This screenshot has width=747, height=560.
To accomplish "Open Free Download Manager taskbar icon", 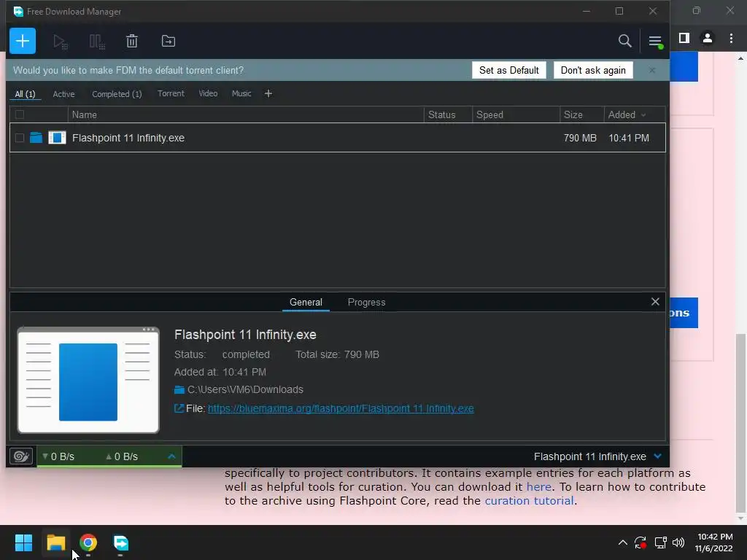I will tap(120, 542).
